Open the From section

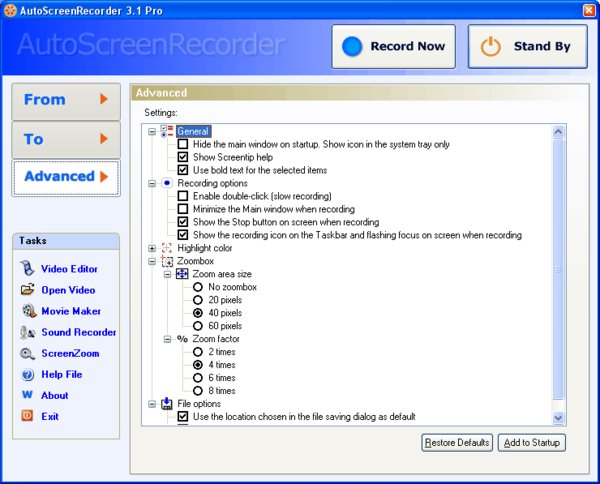click(x=66, y=101)
